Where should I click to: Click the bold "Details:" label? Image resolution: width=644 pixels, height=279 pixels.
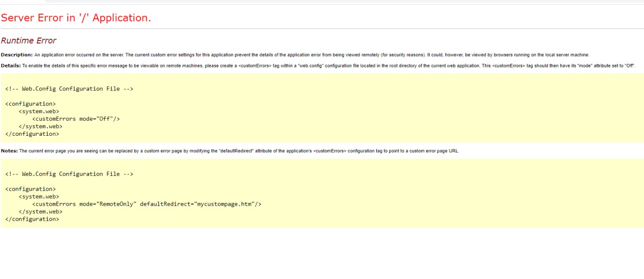pos(11,66)
